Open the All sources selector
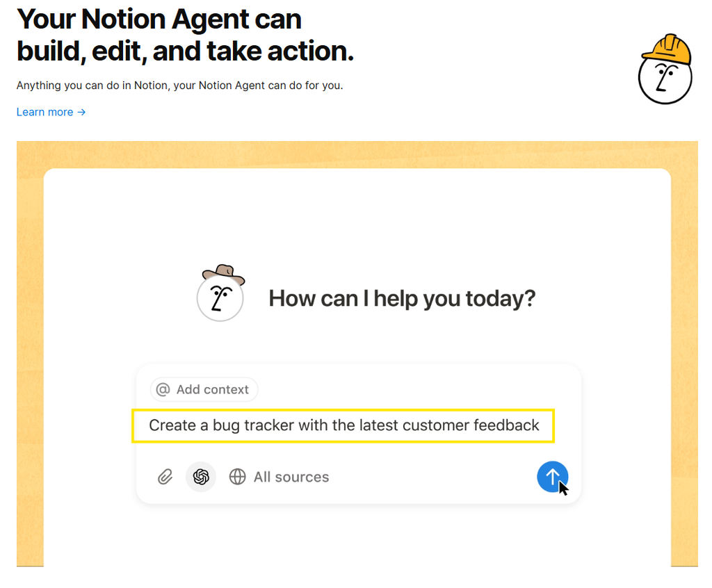 click(x=279, y=477)
